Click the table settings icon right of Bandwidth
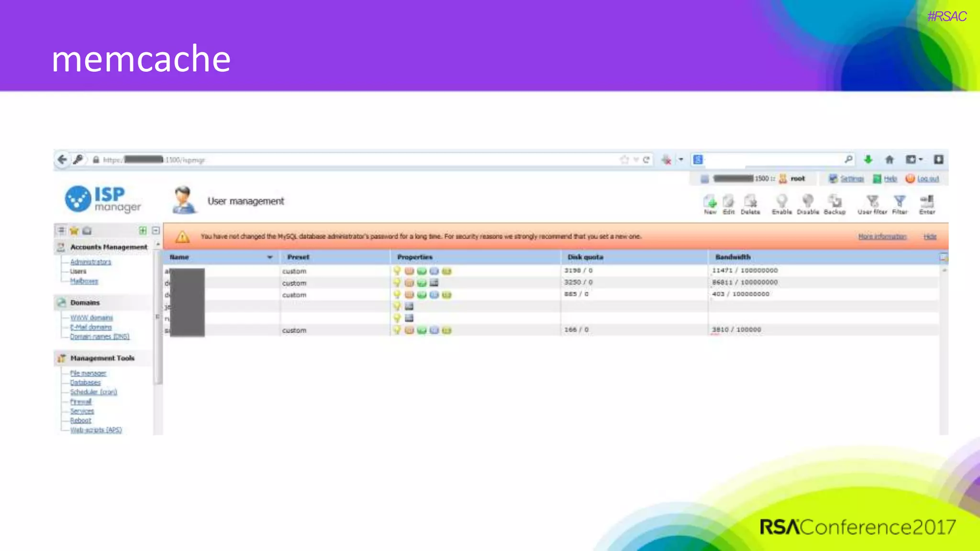980x551 pixels. click(943, 257)
